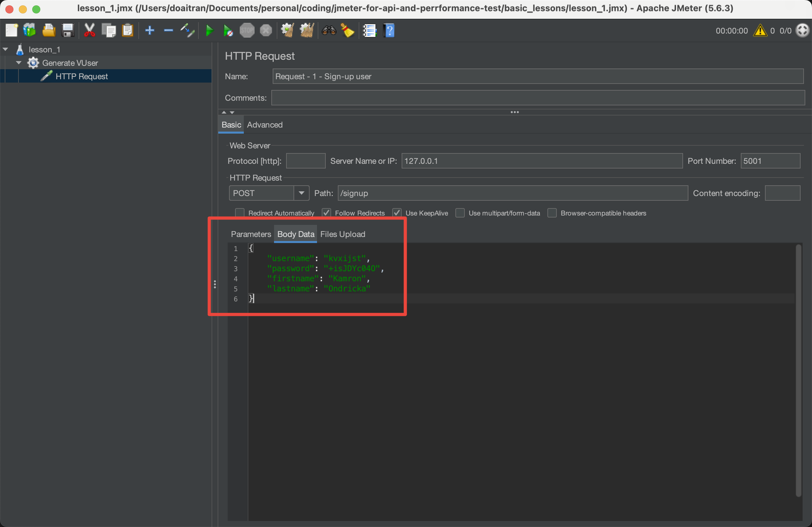
Task: Switch to the Advanced tab
Action: pos(265,125)
